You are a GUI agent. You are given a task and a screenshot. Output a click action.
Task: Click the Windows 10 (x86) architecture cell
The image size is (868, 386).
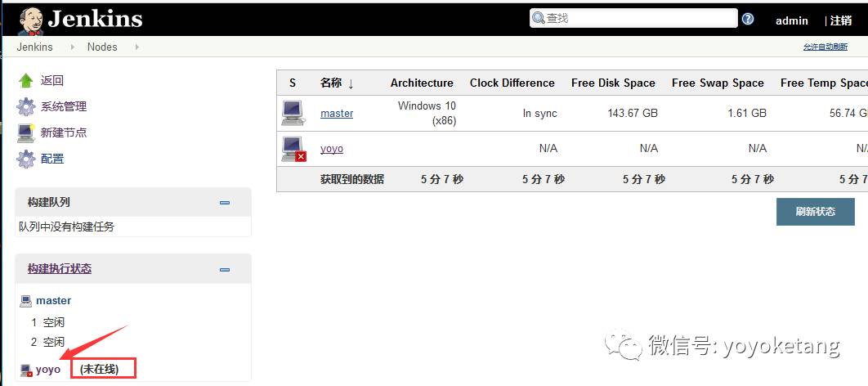point(427,113)
